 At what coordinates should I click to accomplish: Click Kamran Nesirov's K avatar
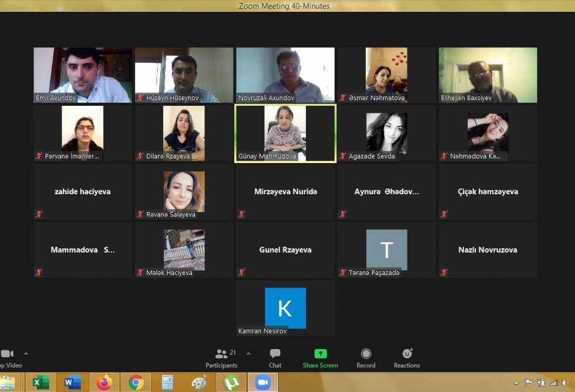click(285, 308)
